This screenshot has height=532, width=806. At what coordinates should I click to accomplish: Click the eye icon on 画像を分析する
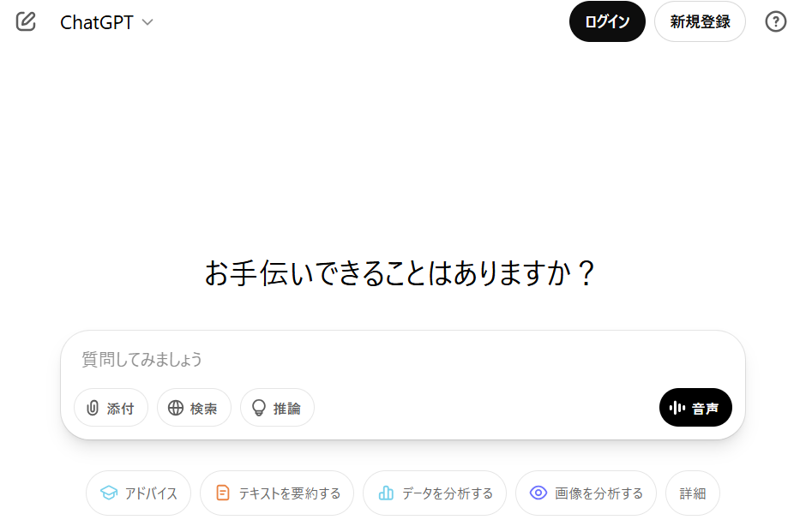(538, 493)
